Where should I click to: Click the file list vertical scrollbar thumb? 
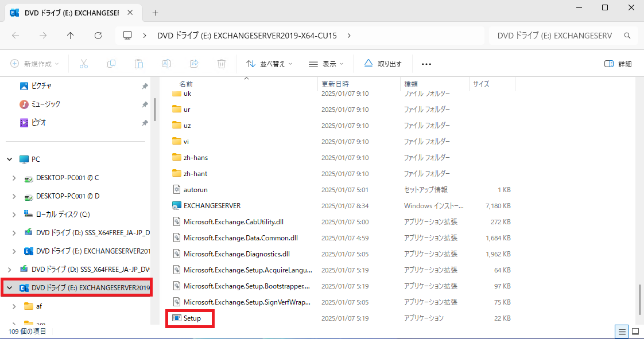coord(639,299)
